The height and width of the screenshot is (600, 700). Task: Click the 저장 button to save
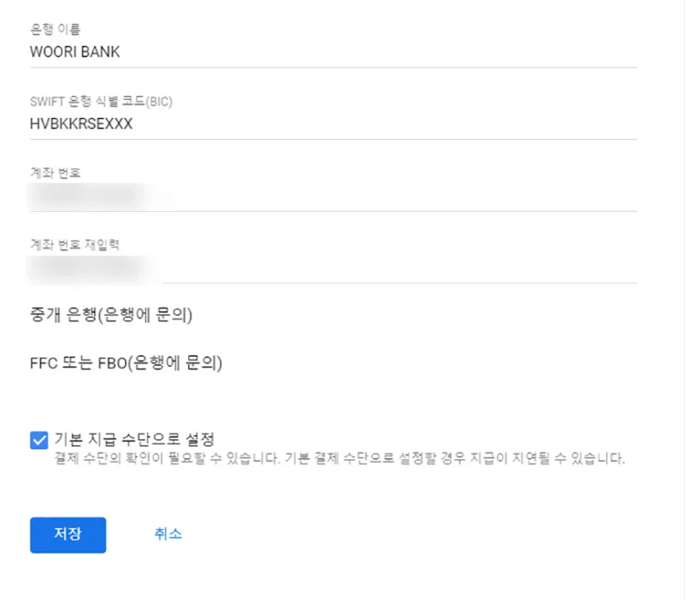point(67,534)
